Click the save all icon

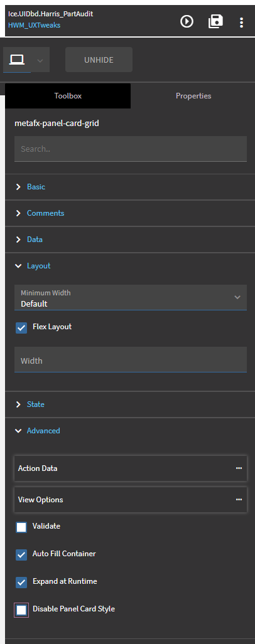(215, 21)
